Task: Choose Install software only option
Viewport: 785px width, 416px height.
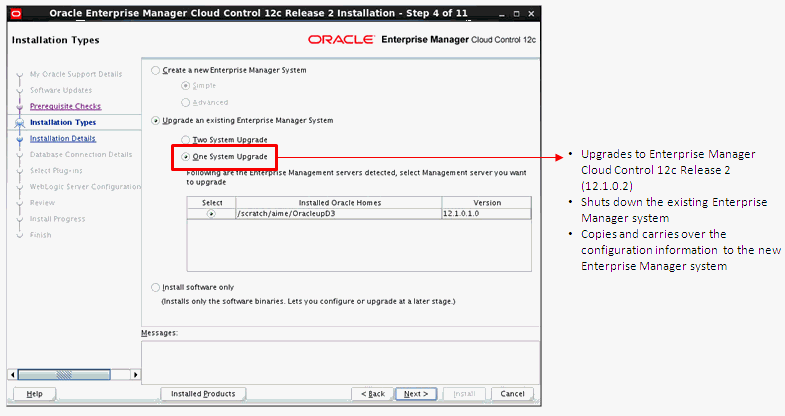Action: pyautogui.click(x=156, y=287)
